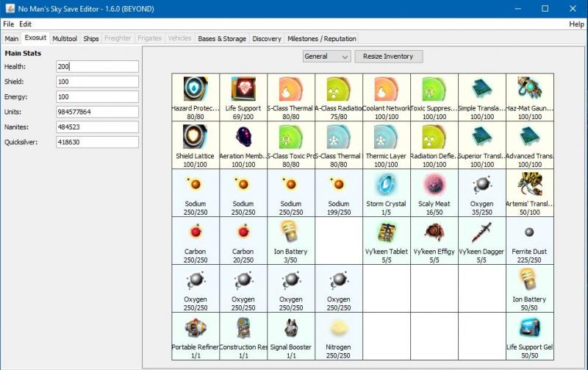The width and height of the screenshot is (588, 370).
Task: Click the Ion Battery 50/50 icon
Action: tap(529, 280)
